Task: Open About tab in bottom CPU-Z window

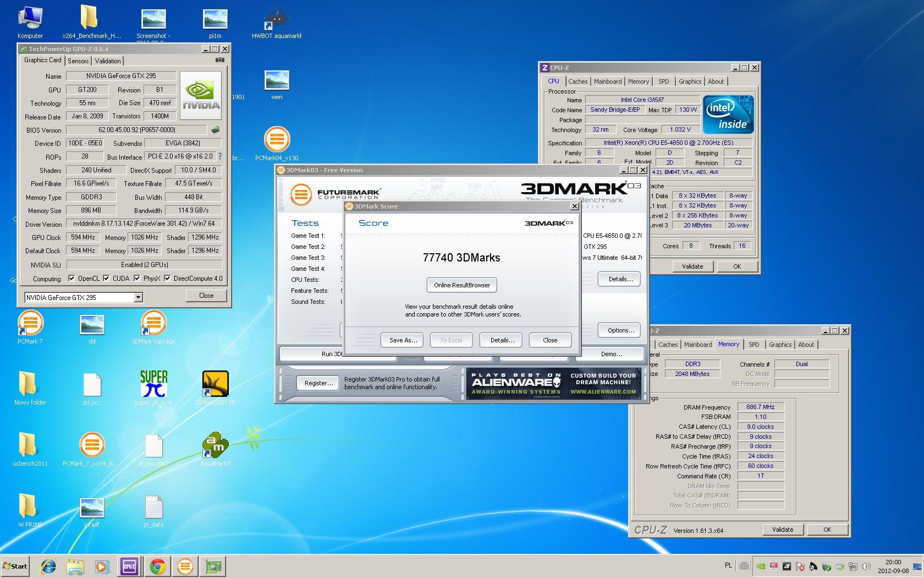Action: point(806,345)
